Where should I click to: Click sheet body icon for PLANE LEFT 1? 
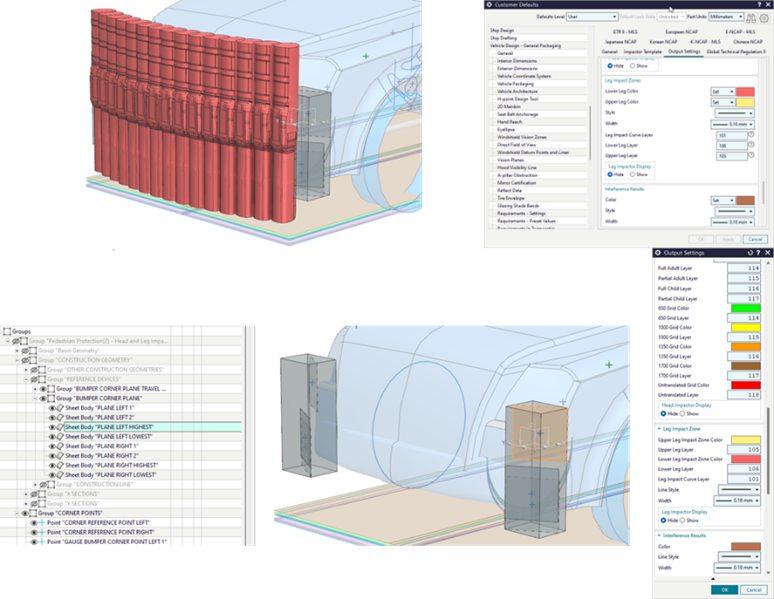(59, 407)
